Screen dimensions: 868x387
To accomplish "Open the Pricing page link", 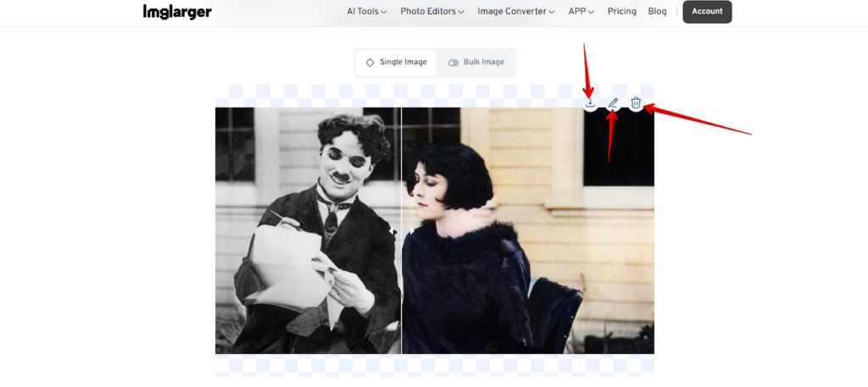I will 621,12.
